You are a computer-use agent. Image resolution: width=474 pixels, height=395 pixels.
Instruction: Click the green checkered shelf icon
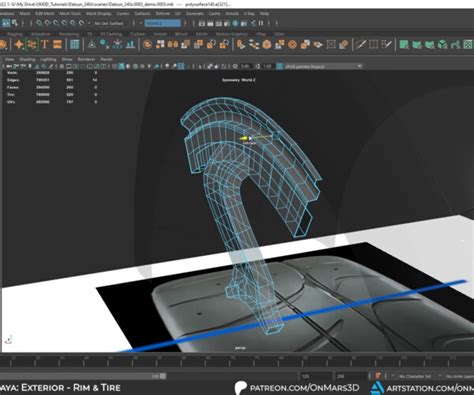(468, 44)
